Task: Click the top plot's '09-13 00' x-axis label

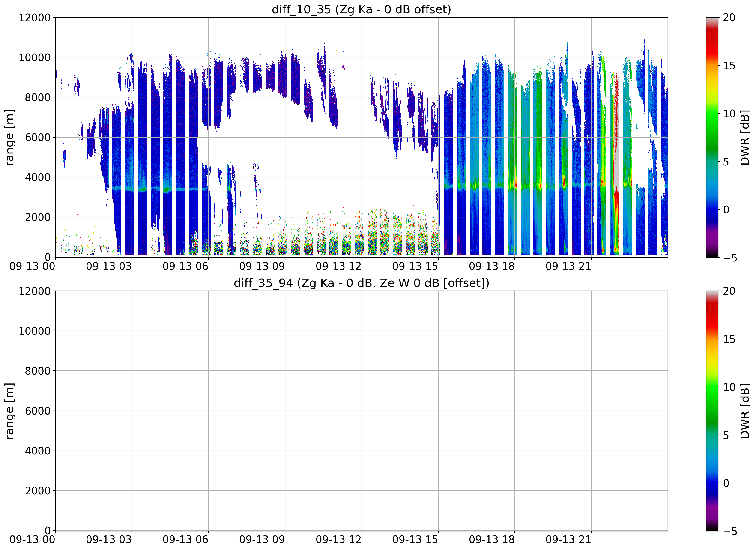Action: tap(32, 266)
